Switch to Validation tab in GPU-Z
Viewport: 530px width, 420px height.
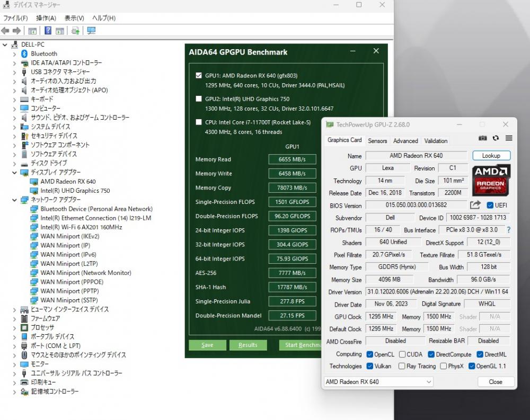436,140
